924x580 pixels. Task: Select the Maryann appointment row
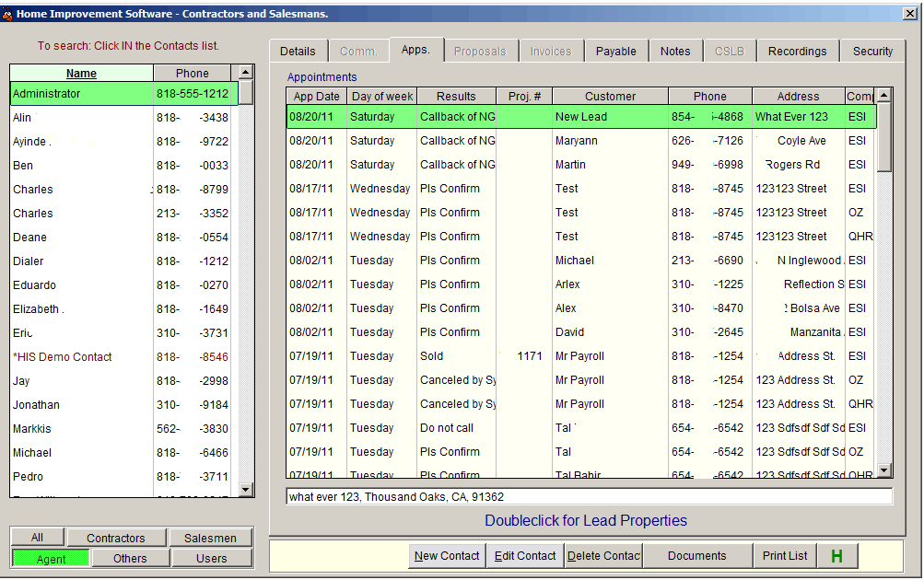coord(581,141)
